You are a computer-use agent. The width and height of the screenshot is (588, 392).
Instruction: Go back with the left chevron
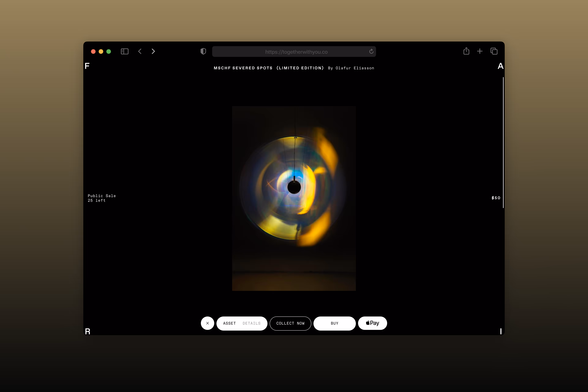click(140, 51)
